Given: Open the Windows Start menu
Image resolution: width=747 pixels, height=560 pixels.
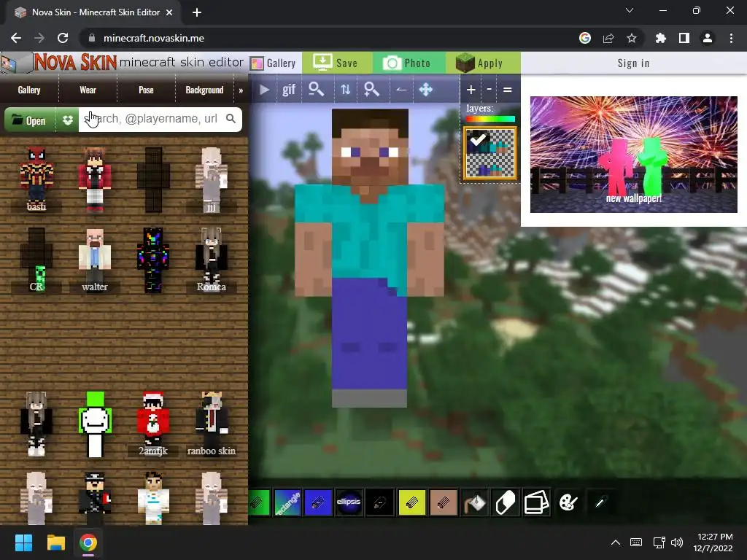Looking at the screenshot, I should click(23, 542).
